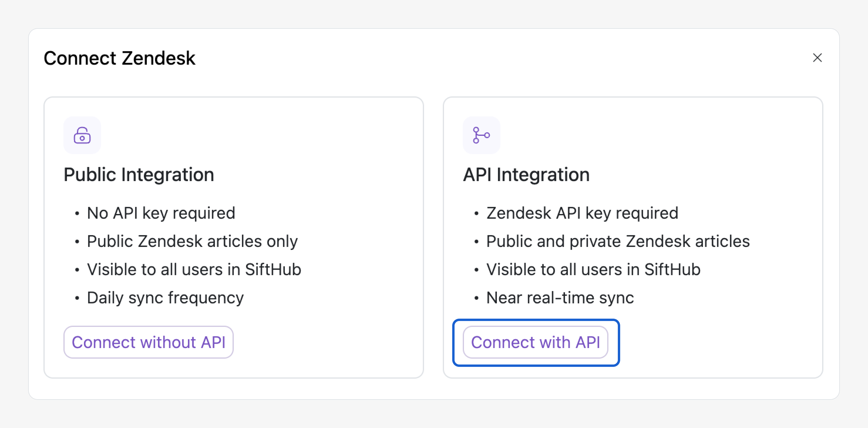Click the "No API key required" bullet
The height and width of the screenshot is (428, 868).
161,213
